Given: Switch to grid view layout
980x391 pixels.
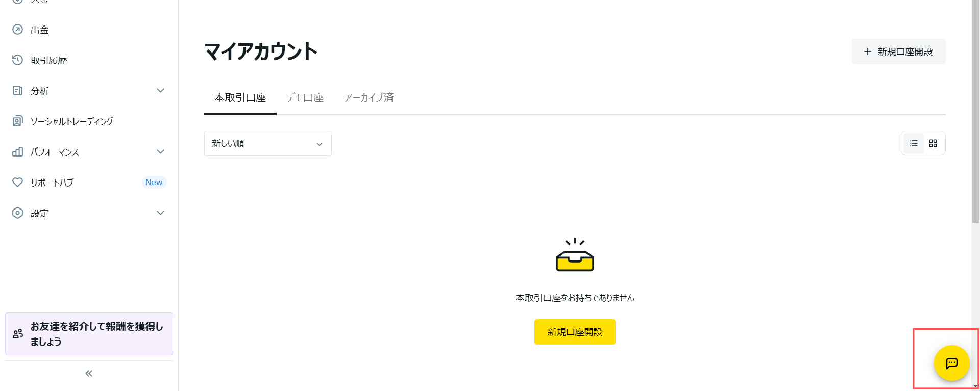Looking at the screenshot, I should pyautogui.click(x=933, y=143).
